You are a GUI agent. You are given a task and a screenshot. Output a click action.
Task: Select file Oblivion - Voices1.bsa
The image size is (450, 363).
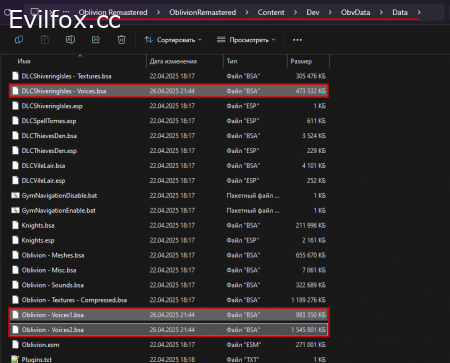tap(169, 315)
